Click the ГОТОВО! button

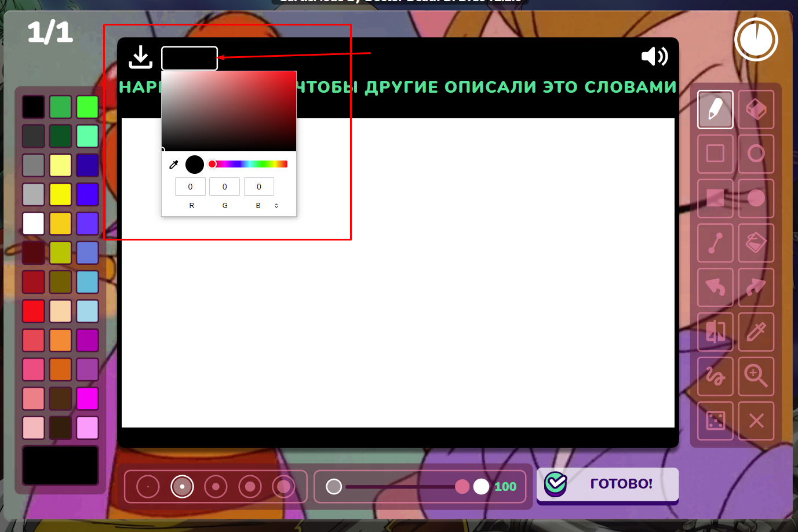(607, 485)
